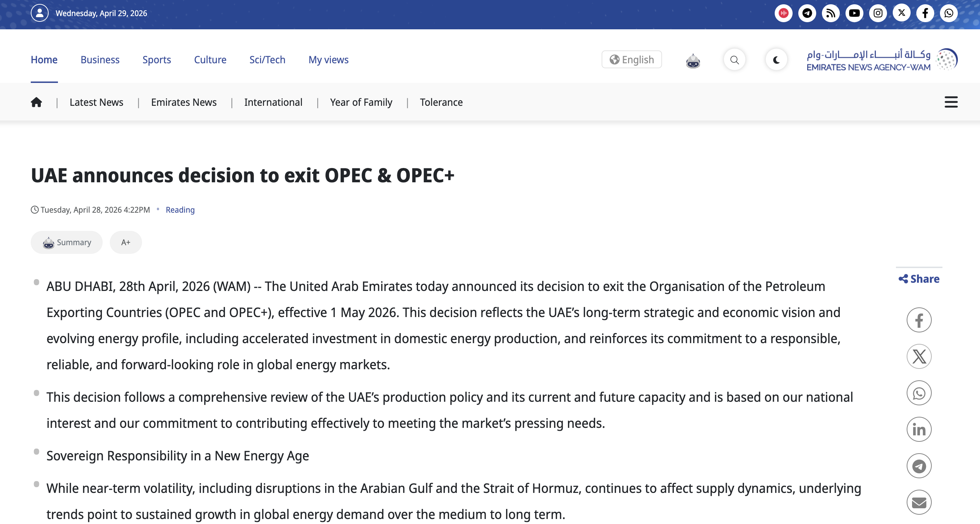Image resolution: width=980 pixels, height=524 pixels.
Task: Click the AI robot assistant icon
Action: [693, 60]
